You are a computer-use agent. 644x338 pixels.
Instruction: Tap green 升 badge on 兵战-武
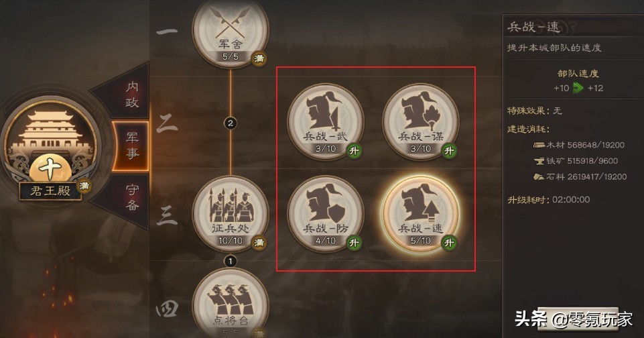click(x=354, y=151)
